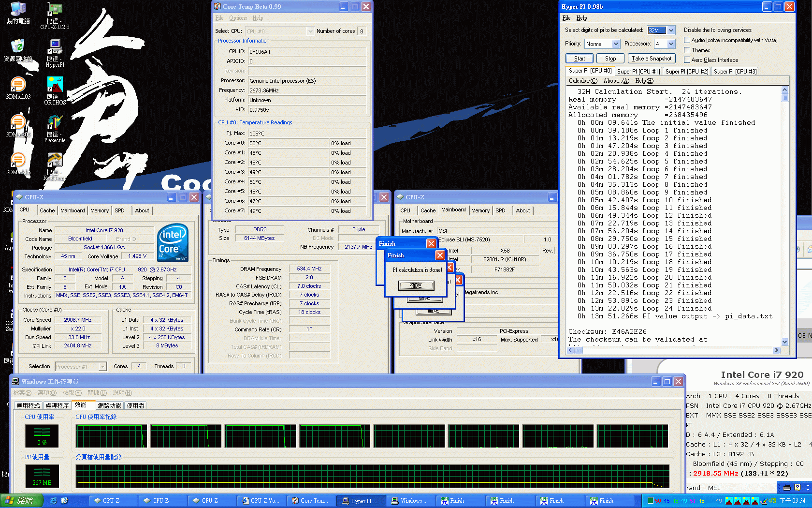Screen dimensions: 812x508
Task: Open the View menu in Task Manager
Action: tap(72, 393)
